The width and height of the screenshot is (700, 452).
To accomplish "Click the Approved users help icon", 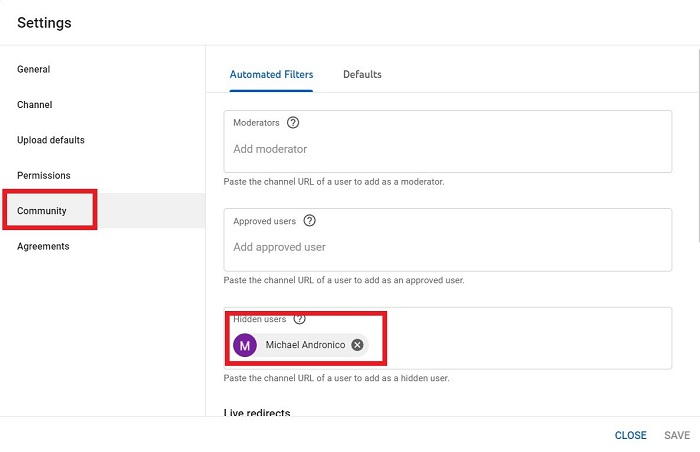I will coord(310,221).
